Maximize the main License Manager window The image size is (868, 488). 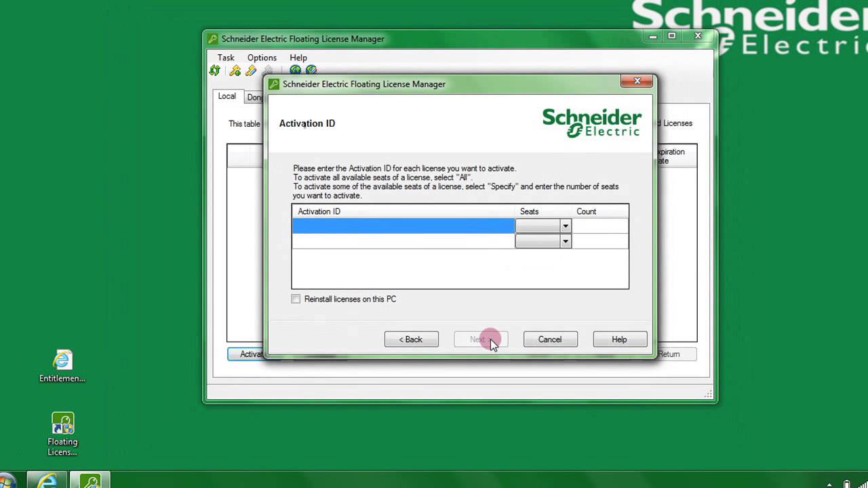(672, 36)
